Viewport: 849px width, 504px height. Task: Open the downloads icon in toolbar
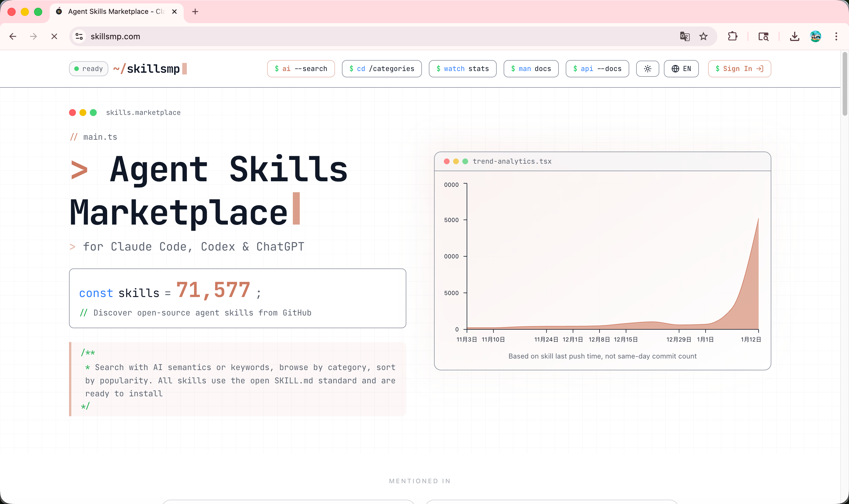click(x=794, y=36)
